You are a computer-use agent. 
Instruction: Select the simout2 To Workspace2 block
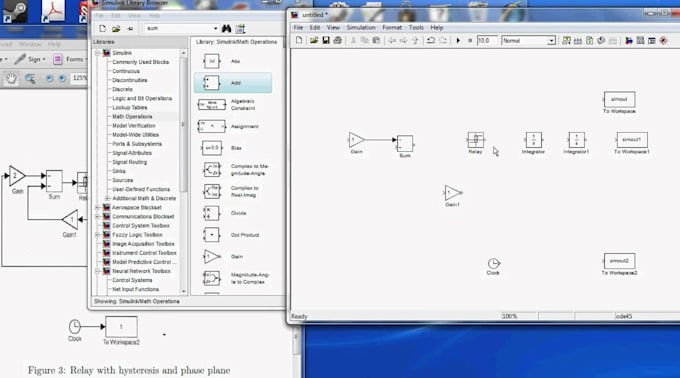point(619,261)
